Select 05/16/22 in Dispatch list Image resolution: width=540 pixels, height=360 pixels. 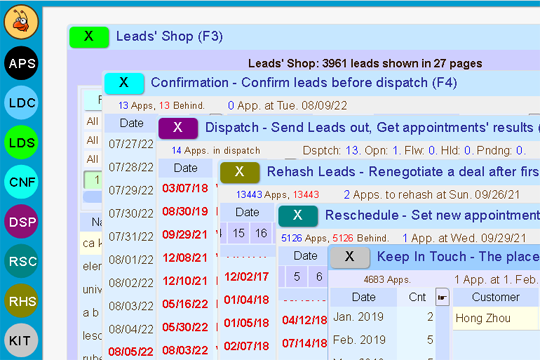click(x=185, y=304)
